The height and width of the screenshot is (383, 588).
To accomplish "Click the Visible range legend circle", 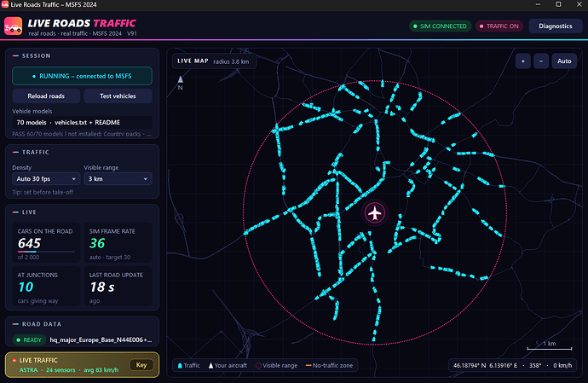I will (258, 365).
